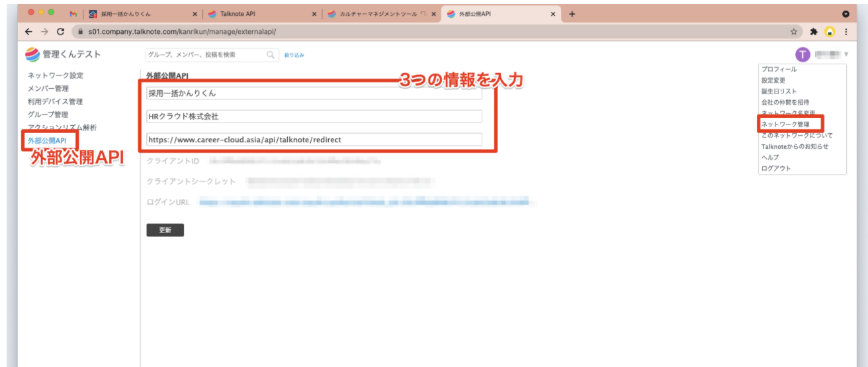Image resolution: width=868 pixels, height=367 pixels.
Task: Select ログアウト in user menu
Action: coord(776,168)
